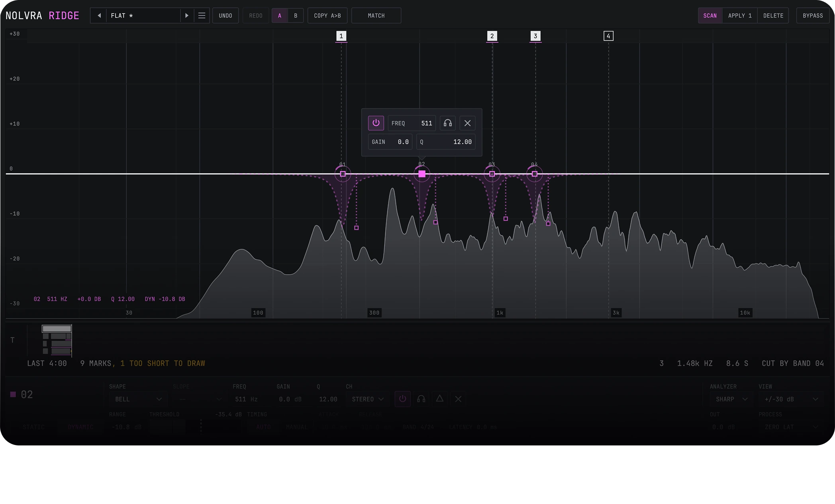This screenshot has height=504, width=835.
Task: Open the disabled SLOPE dropdown
Action: 200,399
